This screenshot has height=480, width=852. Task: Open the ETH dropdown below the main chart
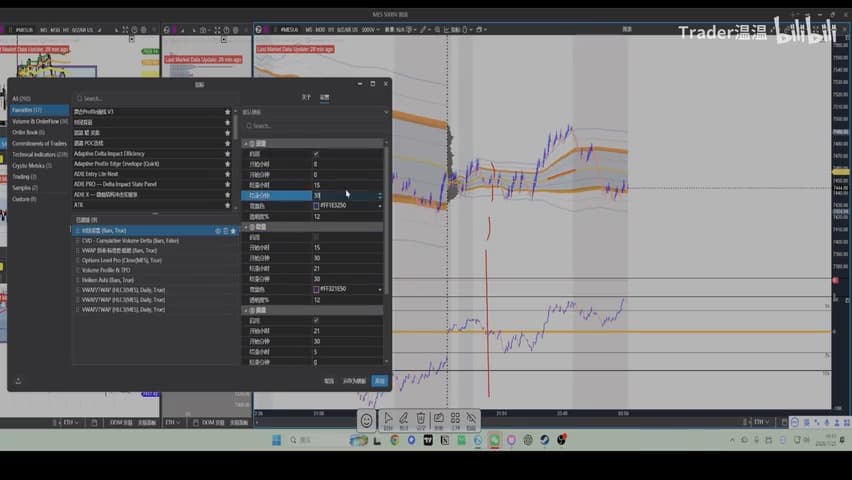[x=759, y=422]
